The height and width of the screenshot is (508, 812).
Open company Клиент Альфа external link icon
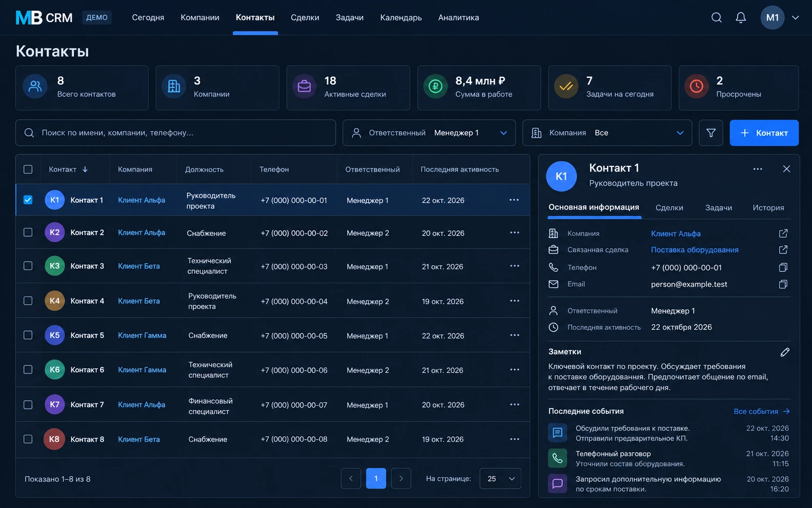(x=783, y=234)
